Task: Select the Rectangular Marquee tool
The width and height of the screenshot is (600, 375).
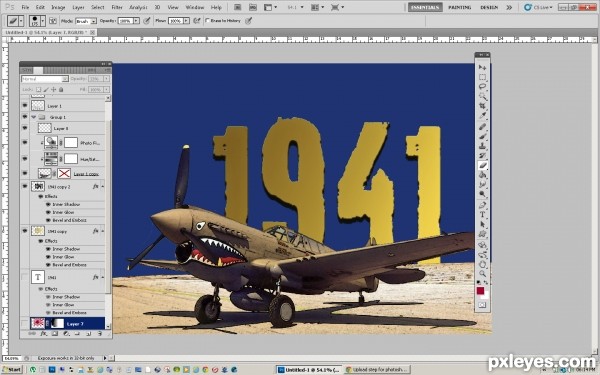Action: 482,77
